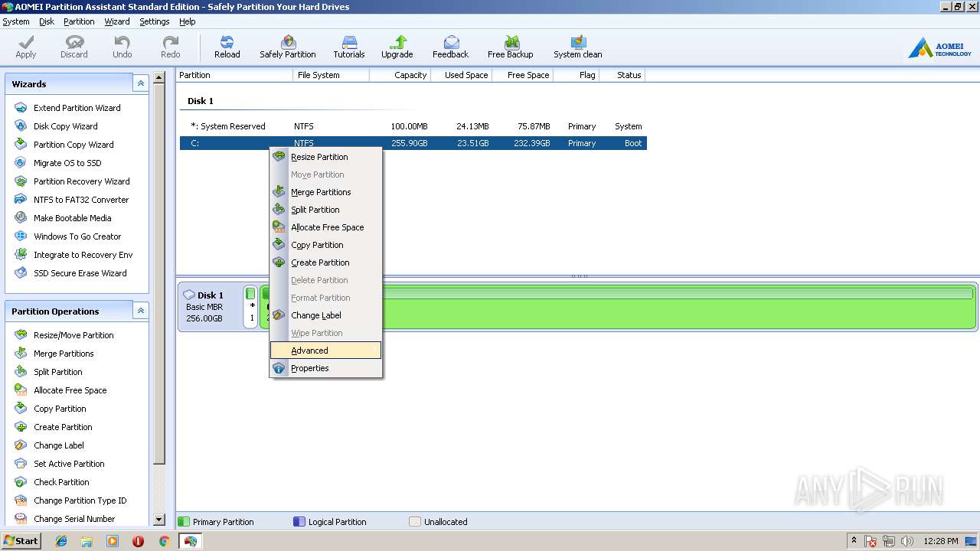Image resolution: width=980 pixels, height=551 pixels.
Task: Sort by Used Space column header
Action: point(461,75)
